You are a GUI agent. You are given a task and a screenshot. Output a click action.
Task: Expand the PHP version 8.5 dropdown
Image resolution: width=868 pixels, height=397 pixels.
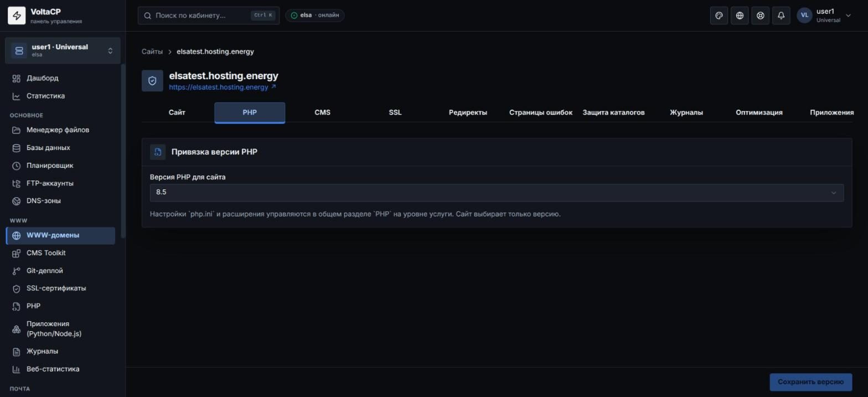pos(497,192)
